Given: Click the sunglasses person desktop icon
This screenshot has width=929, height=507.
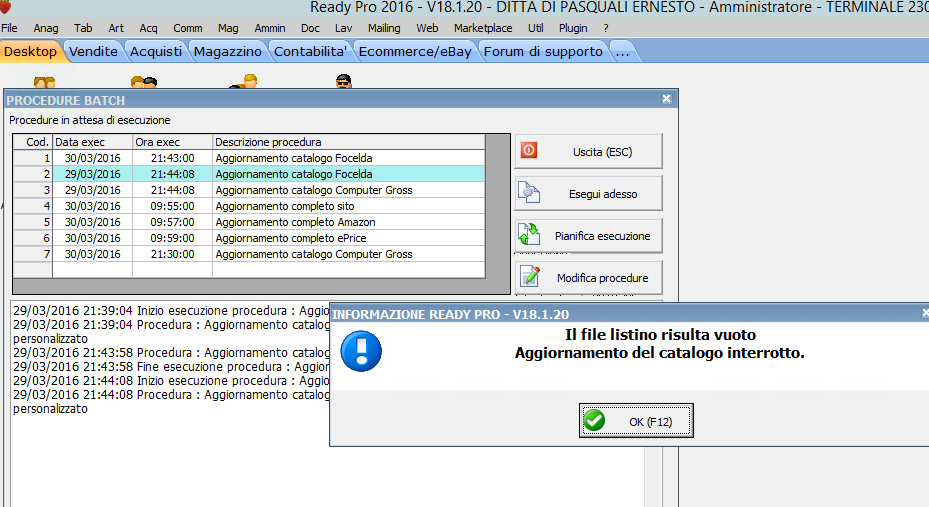Looking at the screenshot, I should [x=344, y=81].
